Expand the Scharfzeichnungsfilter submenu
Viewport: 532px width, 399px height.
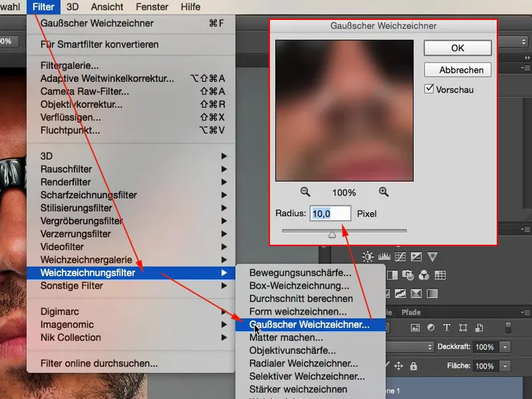[x=131, y=195]
